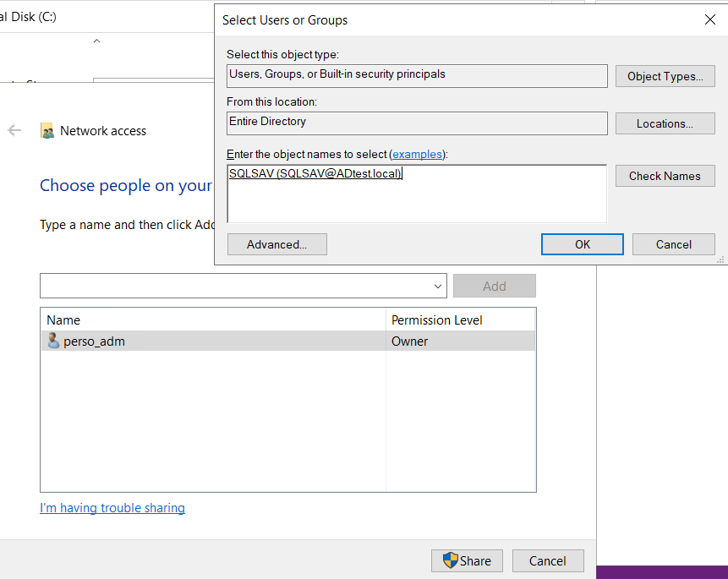Click Permission Level column header
The width and height of the screenshot is (728, 579).
(x=460, y=320)
